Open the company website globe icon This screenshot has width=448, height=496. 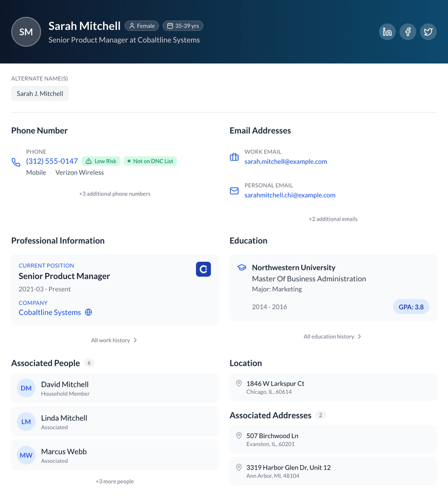point(89,312)
